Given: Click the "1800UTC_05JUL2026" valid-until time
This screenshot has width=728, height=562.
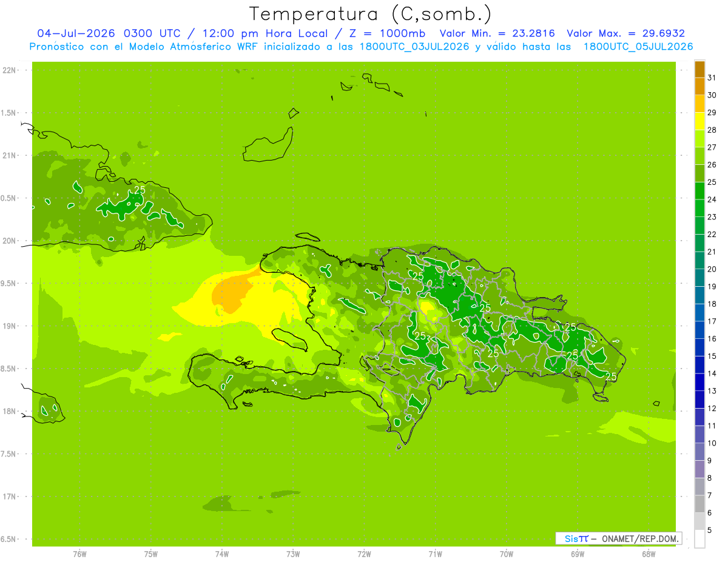Looking at the screenshot, I should click(638, 47).
